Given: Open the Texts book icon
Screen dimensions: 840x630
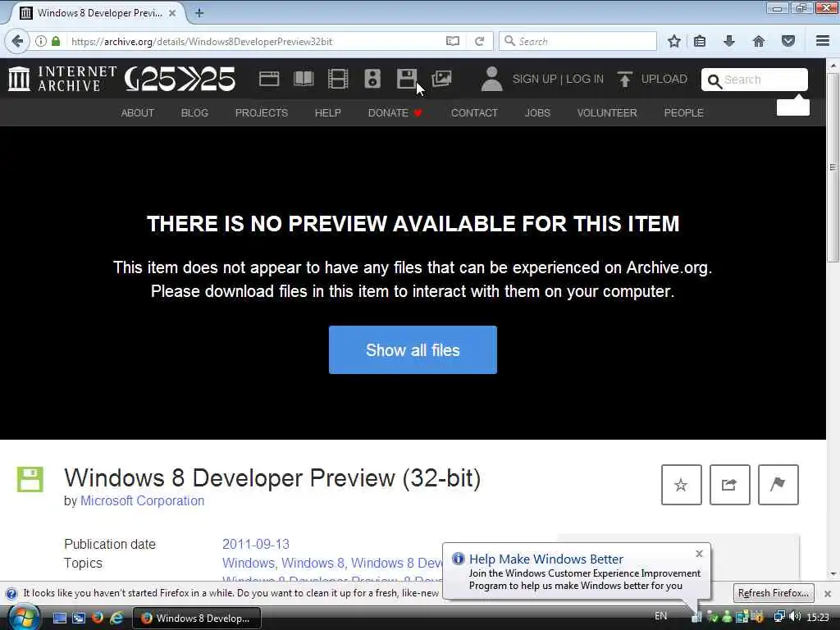Looking at the screenshot, I should [x=304, y=79].
